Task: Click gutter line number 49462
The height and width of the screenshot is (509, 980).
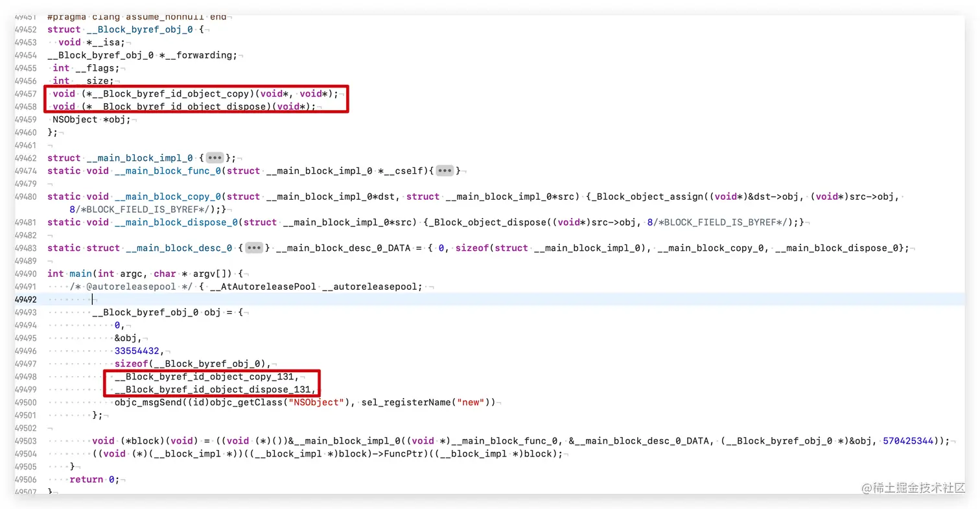Action: click(x=25, y=158)
